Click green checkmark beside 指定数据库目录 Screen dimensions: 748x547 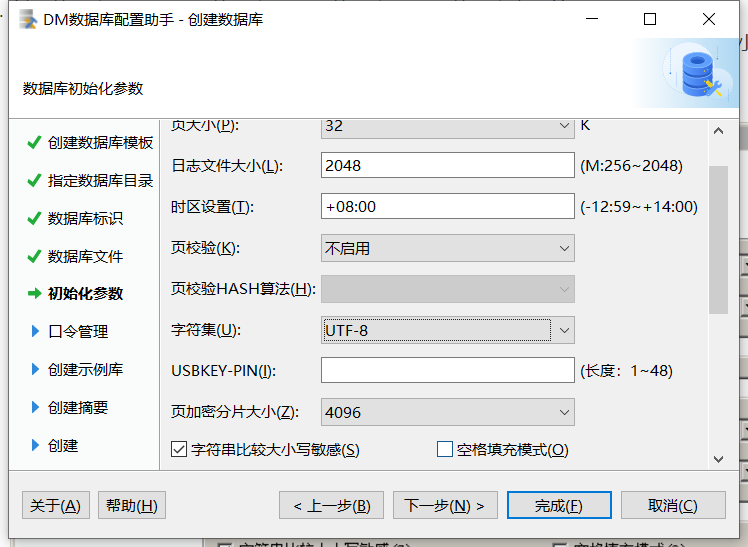tap(35, 181)
